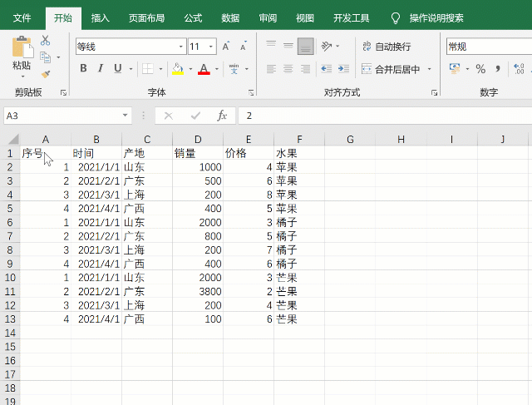Click the Increase Font Size icon
Viewport: 532px width, 405px height.
pyautogui.click(x=226, y=47)
